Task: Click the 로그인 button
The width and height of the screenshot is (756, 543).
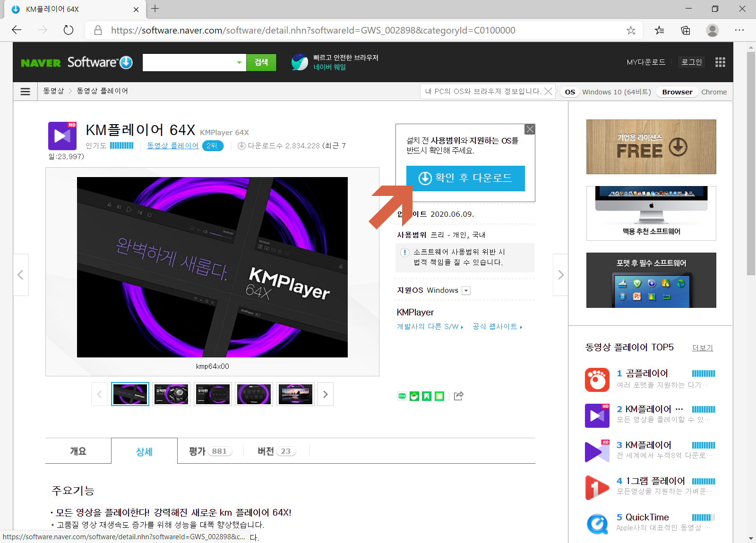Action: pos(692,62)
